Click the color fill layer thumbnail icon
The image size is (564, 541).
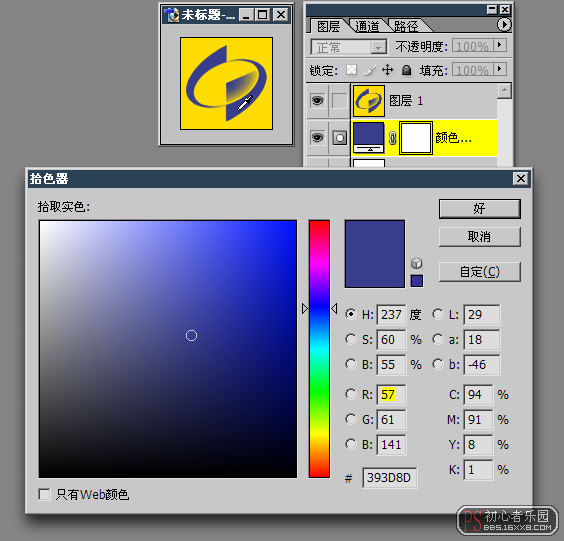[369, 138]
